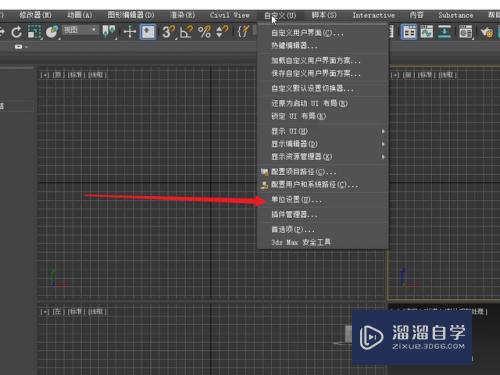500x375 pixels.
Task: Expand the 显示 UI(H) submenu
Action: point(323,131)
